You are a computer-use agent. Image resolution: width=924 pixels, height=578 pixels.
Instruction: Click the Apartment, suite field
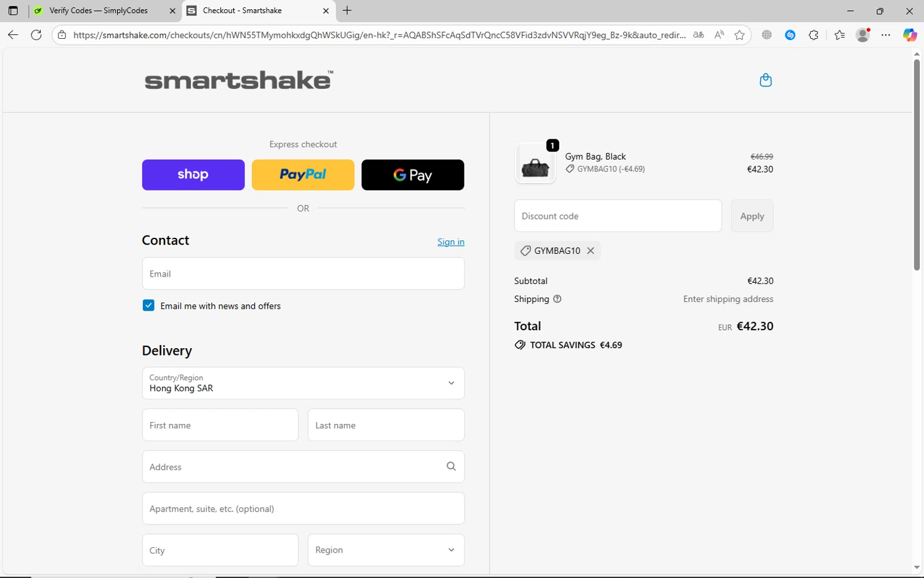[x=303, y=508]
